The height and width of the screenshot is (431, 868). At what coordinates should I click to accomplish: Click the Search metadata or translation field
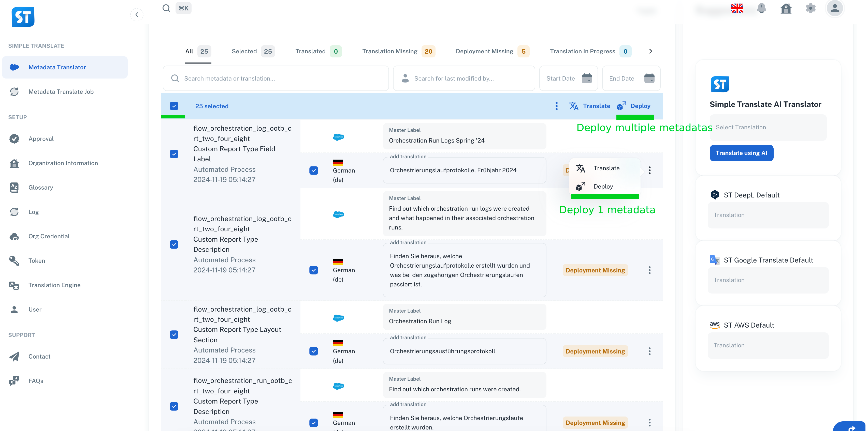pos(276,79)
